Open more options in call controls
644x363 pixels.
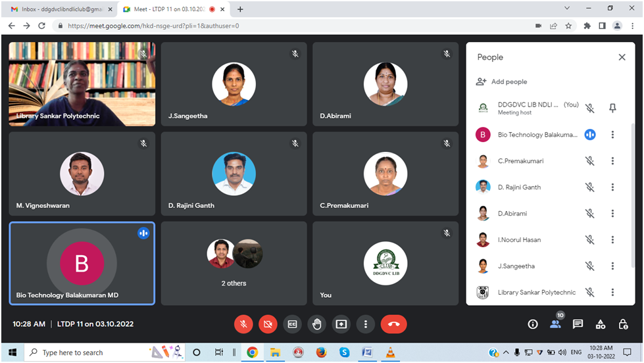[366, 324]
